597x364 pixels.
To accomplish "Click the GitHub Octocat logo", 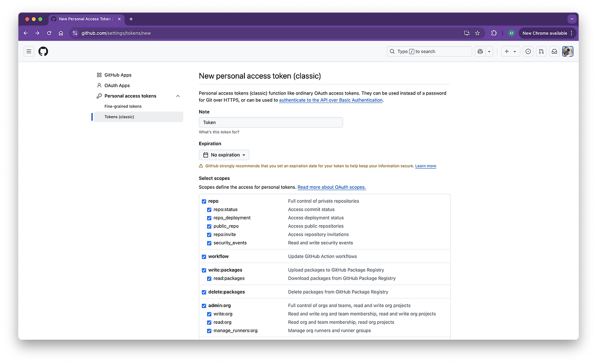I will [43, 52].
